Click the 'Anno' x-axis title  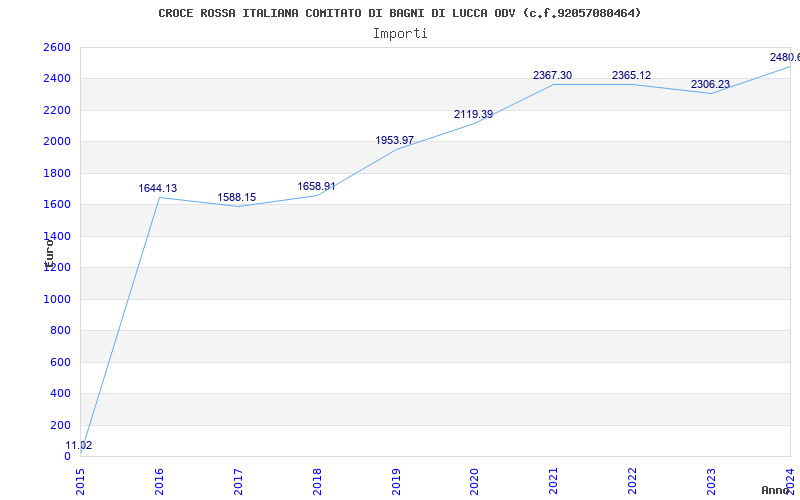[777, 490]
